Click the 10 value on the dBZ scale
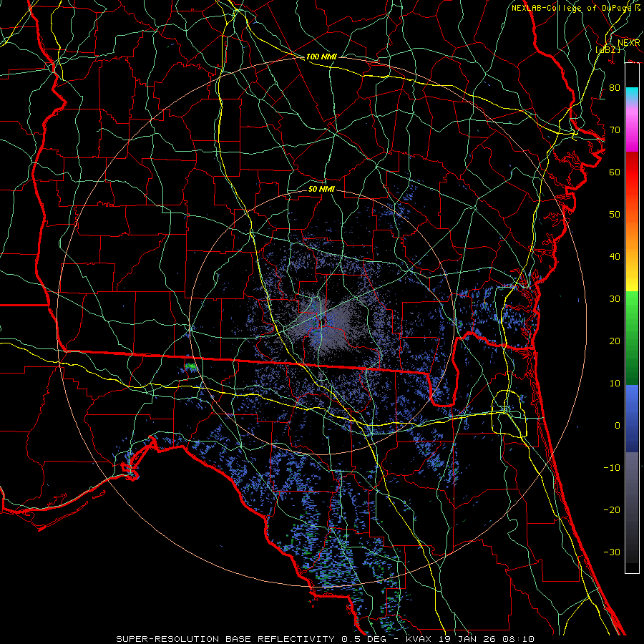The image size is (644, 644). (x=615, y=384)
